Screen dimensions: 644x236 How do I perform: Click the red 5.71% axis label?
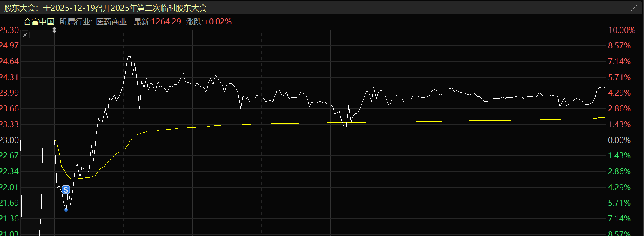coord(620,77)
